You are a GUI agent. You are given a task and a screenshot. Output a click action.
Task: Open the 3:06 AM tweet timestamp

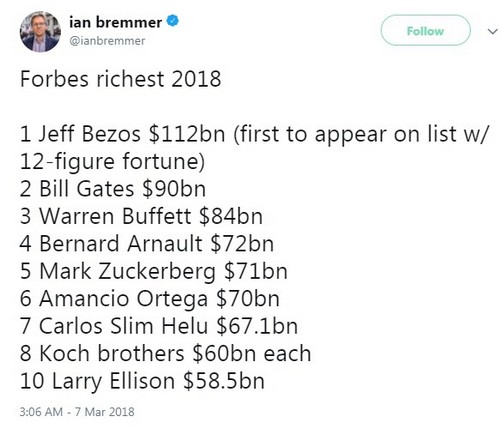41,412
